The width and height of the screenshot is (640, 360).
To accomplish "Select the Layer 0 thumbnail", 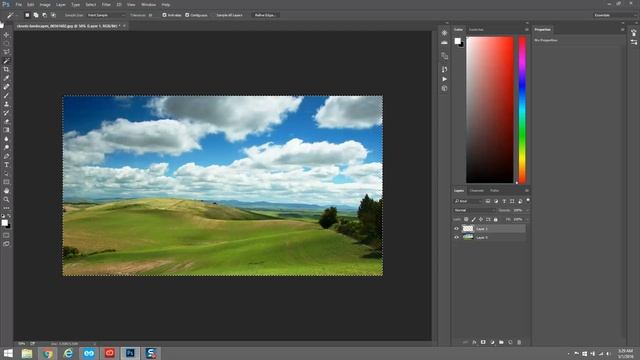I will pos(468,237).
